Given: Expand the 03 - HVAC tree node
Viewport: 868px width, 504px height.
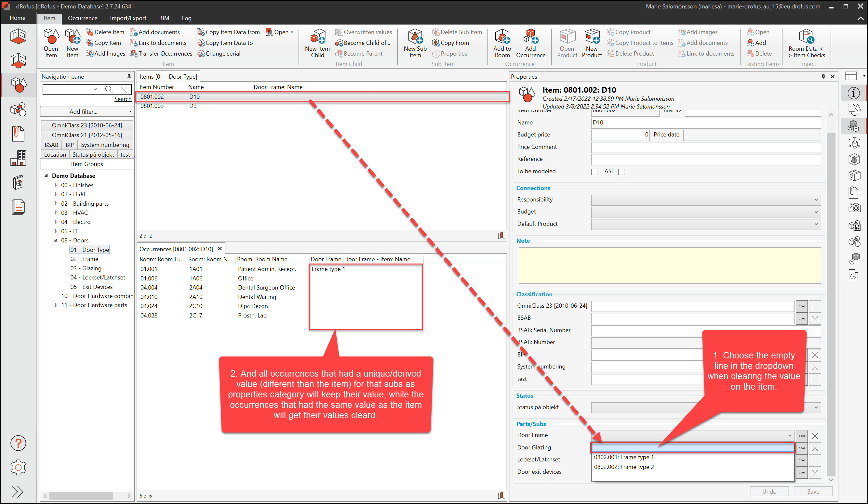Looking at the screenshot, I should pos(56,213).
